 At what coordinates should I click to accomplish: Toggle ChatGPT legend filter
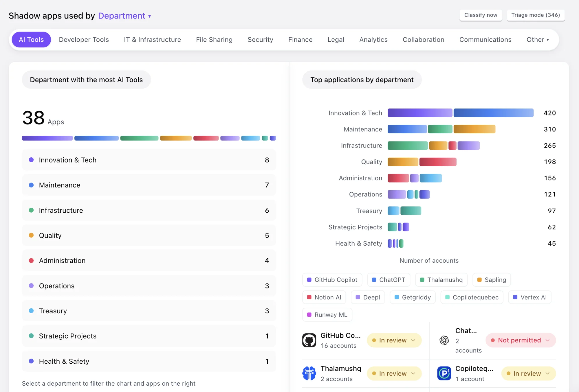pos(389,280)
